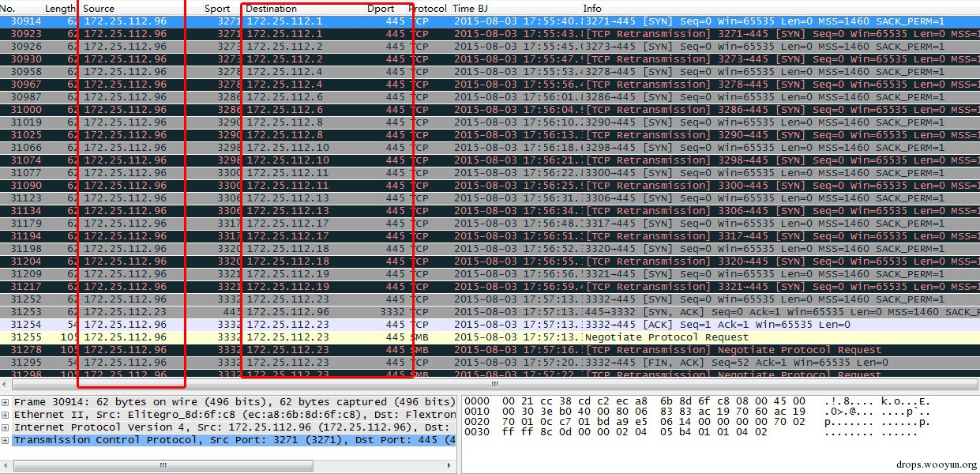Select packet number 31179
The width and height of the screenshot is (980, 474).
[490, 224]
